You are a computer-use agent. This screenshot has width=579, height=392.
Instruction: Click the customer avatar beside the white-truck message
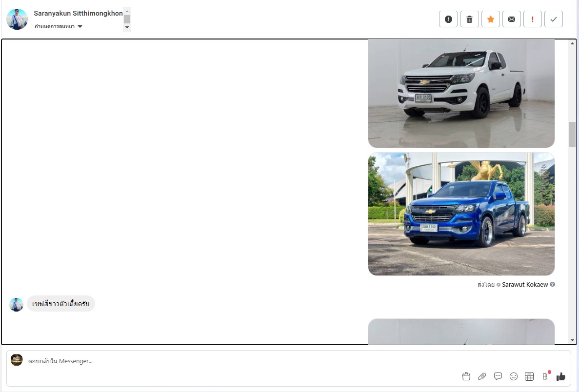(x=16, y=305)
